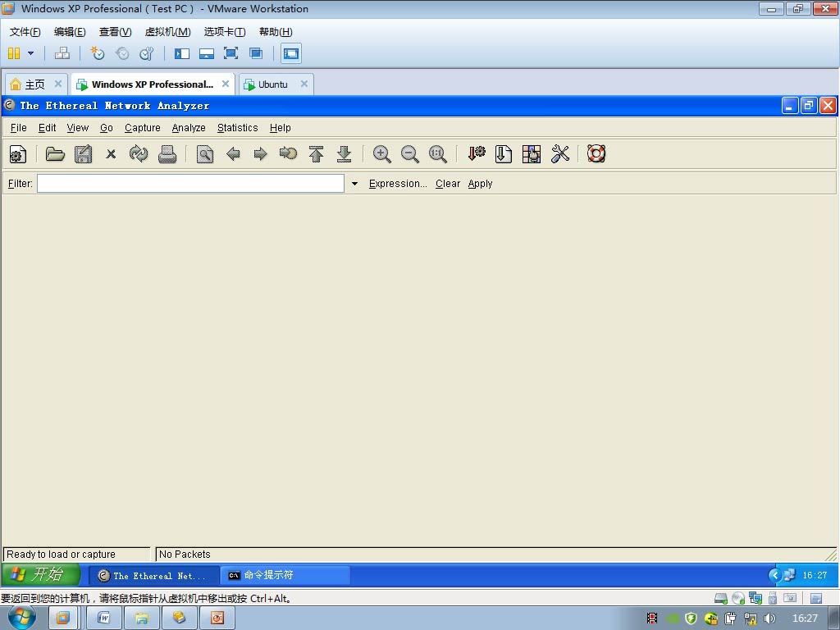This screenshot has height=630, width=840.
Task: Click VMware unity mode icon
Action: click(x=256, y=53)
